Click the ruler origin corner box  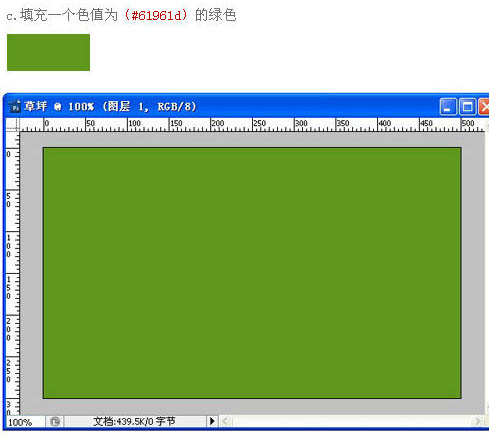13,124
